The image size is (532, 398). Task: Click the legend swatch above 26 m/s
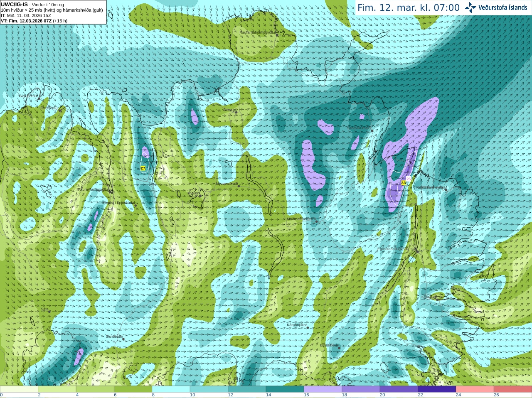pyautogui.click(x=513, y=389)
